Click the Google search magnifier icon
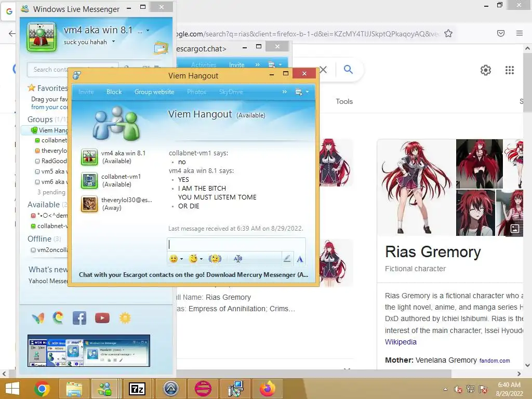The height and width of the screenshot is (399, 532). [348, 70]
